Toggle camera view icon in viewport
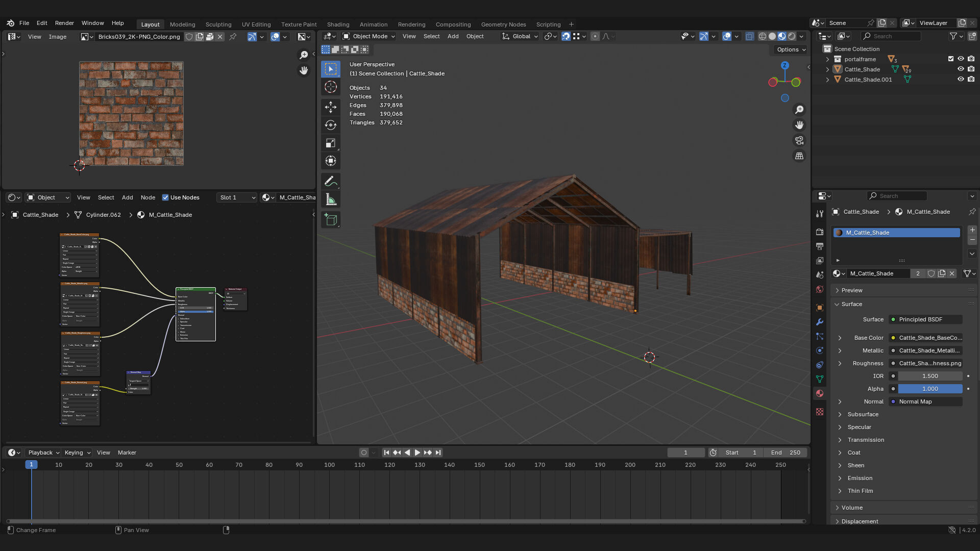The width and height of the screenshot is (980, 551). pos(799,140)
